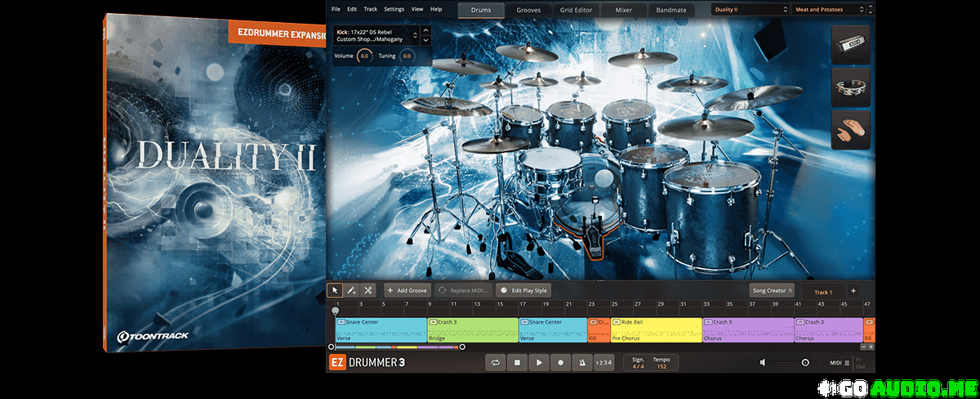Click the playhead marker at bar 1
The height and width of the screenshot is (399, 980).
(x=335, y=311)
